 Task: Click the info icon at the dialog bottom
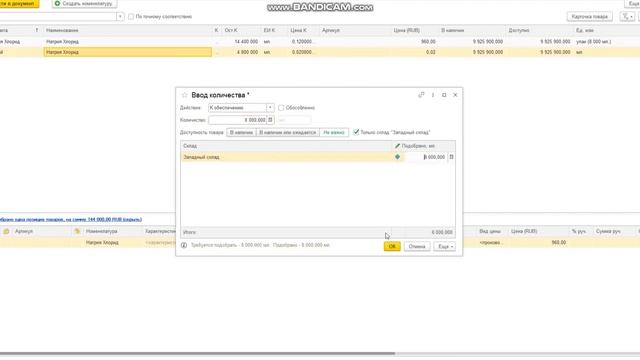[x=184, y=245]
